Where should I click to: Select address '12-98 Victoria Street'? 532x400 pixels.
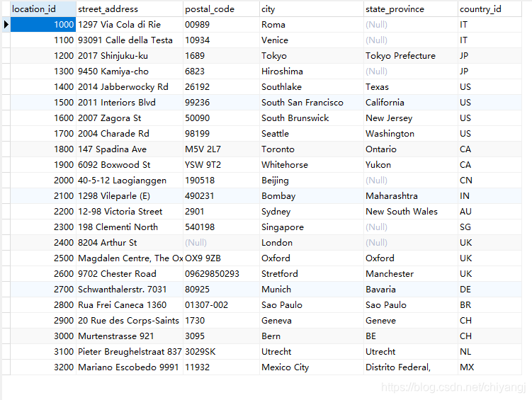pos(130,212)
